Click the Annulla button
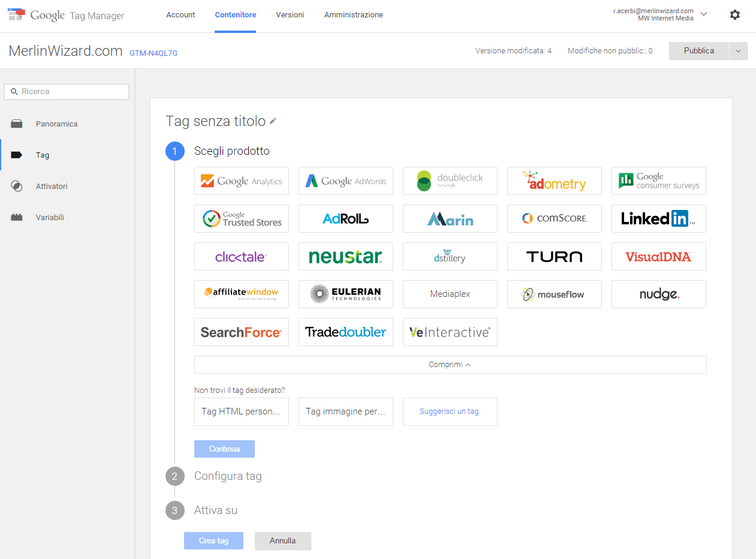 pyautogui.click(x=283, y=541)
